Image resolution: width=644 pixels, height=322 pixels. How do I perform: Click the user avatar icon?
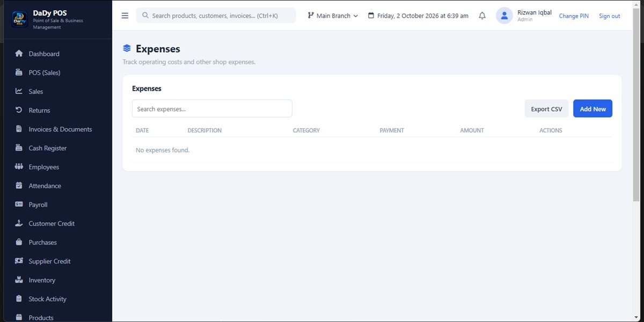click(x=504, y=16)
